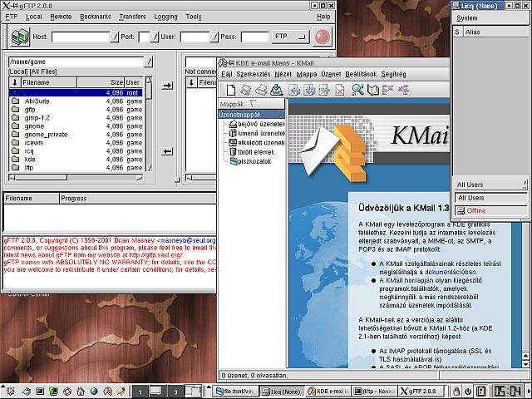532x399 pixels.
Task: Click right arrow to upload files
Action: 167,85
